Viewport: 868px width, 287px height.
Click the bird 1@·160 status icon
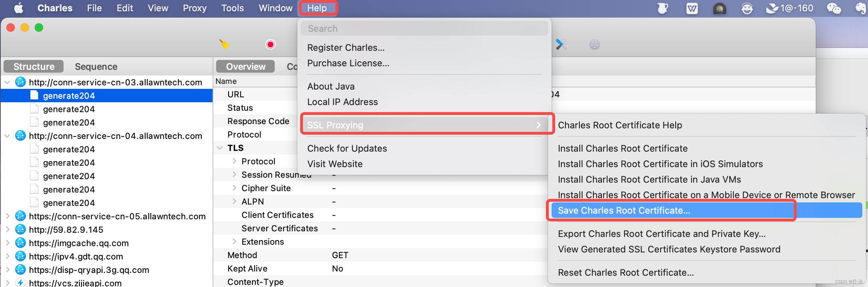tap(790, 8)
